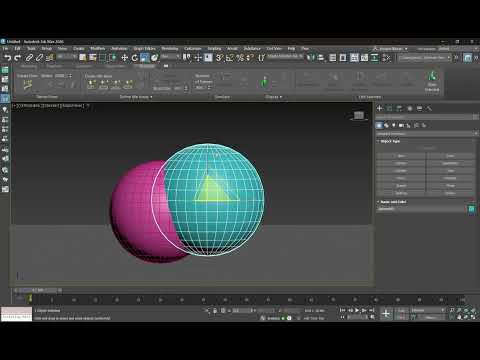Toggle Percent Snap
Screen dimensions: 480x360
(x=240, y=58)
